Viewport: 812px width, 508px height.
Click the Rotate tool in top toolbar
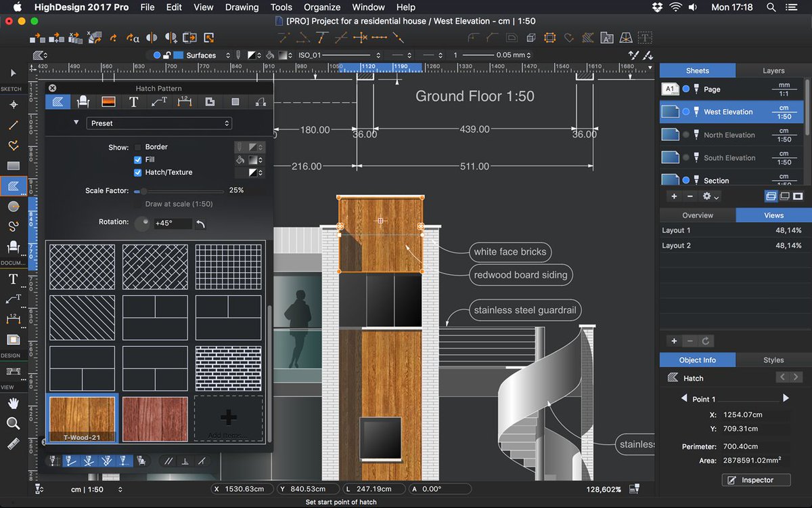point(114,38)
